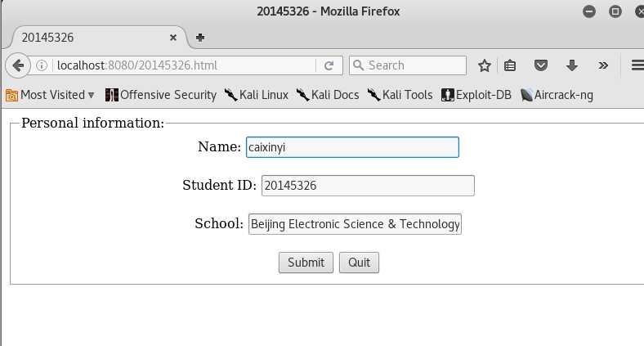644x346 pixels.
Task: Close the 20145326 tab
Action: (173, 37)
